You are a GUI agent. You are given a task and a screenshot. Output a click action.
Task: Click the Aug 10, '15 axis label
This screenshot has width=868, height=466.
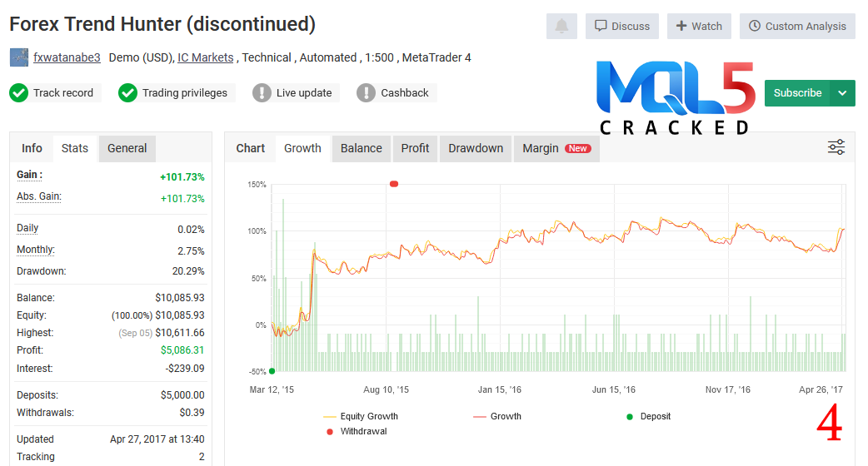(386, 389)
